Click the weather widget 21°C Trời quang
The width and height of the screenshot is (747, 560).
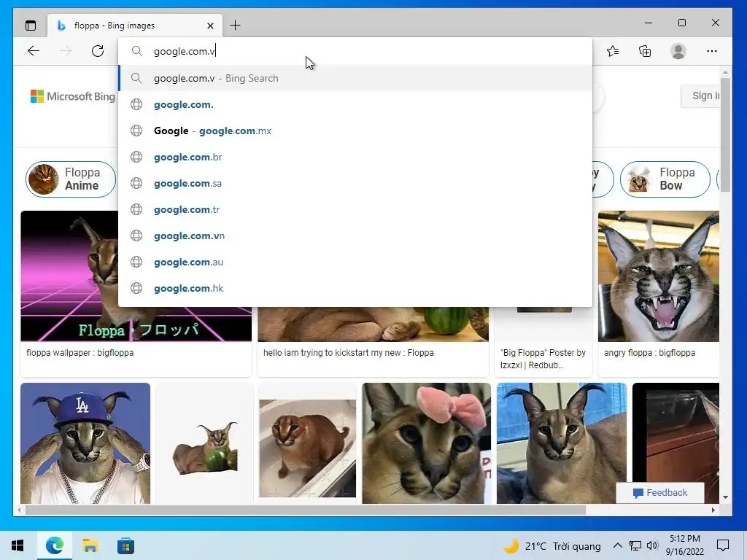pyautogui.click(x=553, y=545)
